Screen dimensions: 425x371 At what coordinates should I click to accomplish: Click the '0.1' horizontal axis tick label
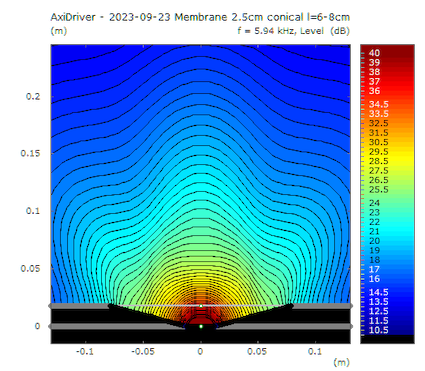click(x=315, y=352)
